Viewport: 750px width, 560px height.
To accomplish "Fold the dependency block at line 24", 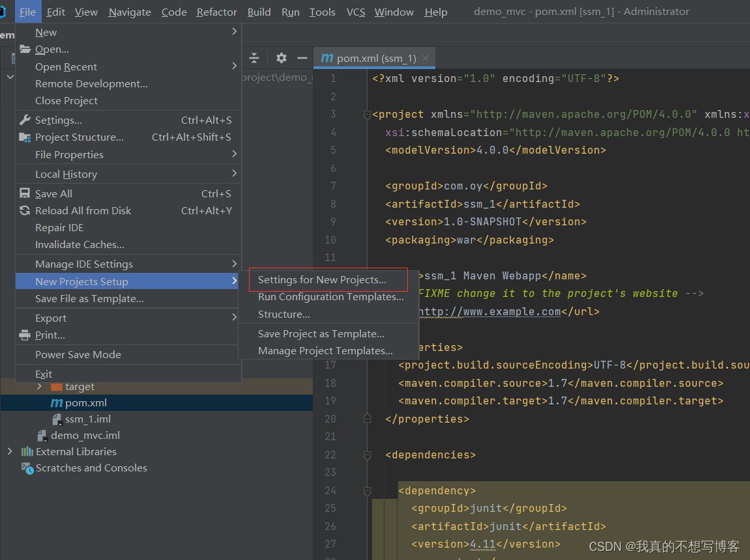I will coord(368,491).
